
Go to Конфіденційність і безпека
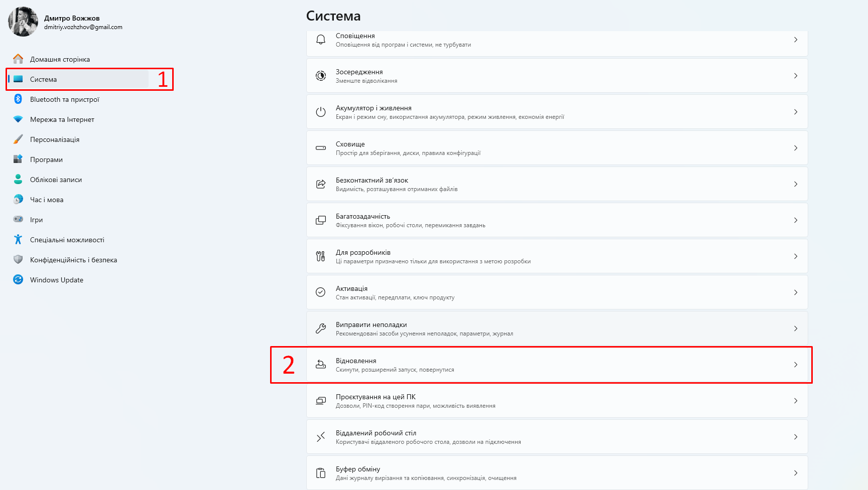coord(73,260)
